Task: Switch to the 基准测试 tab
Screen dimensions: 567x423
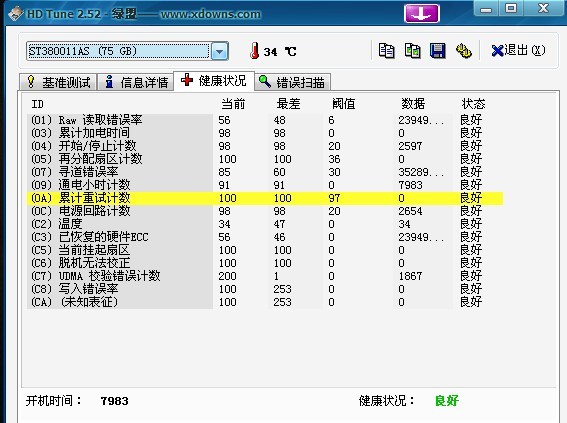Action: 58,82
